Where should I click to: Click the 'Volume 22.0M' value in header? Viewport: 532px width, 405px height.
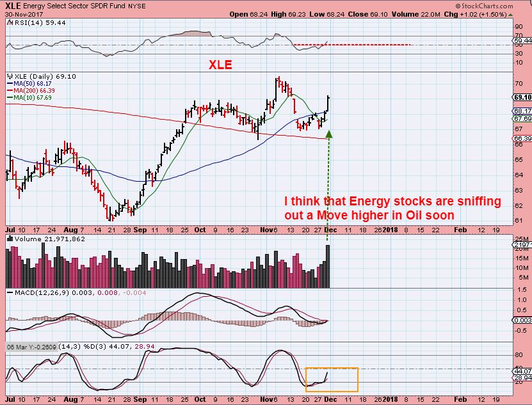(415, 14)
